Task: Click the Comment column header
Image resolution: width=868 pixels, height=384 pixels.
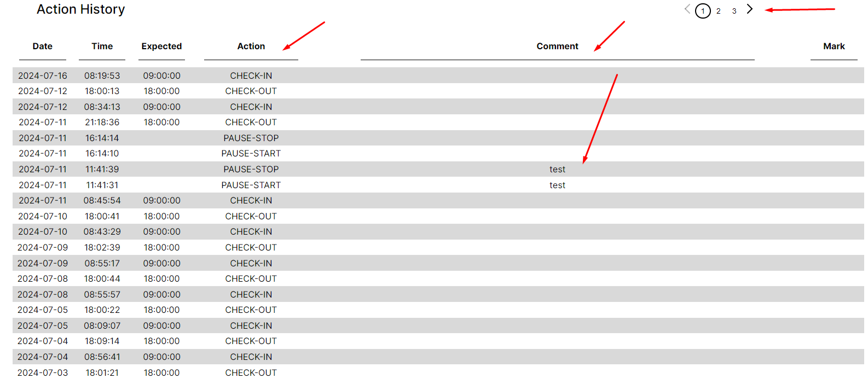Action: pos(557,46)
